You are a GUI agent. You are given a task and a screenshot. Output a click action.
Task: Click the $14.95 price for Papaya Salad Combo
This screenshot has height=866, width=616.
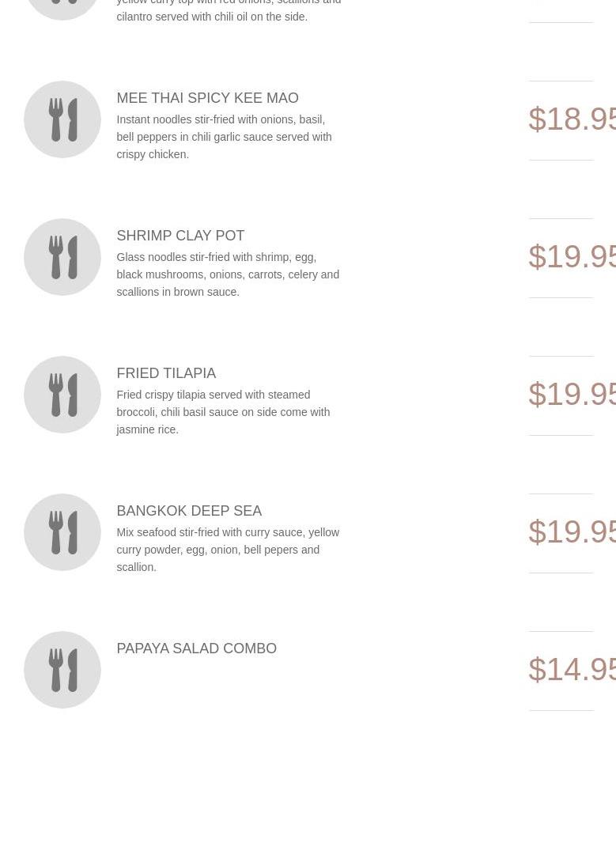572,669
